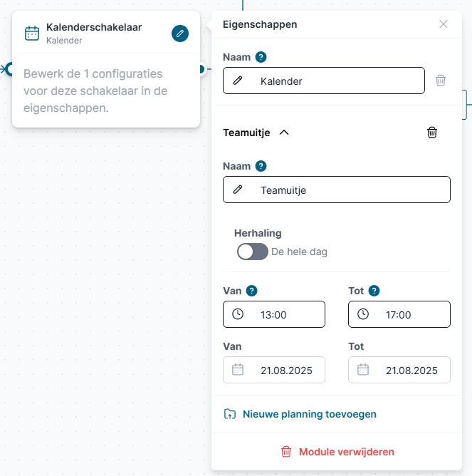Image resolution: width=472 pixels, height=476 pixels.
Task: Click the help icon next to Teamuitje Naam
Action: [x=261, y=166]
